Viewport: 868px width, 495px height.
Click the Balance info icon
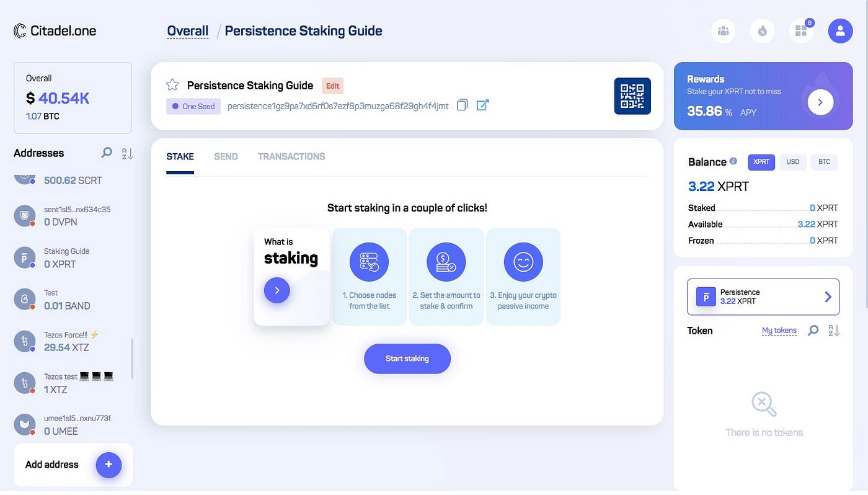pyautogui.click(x=733, y=161)
